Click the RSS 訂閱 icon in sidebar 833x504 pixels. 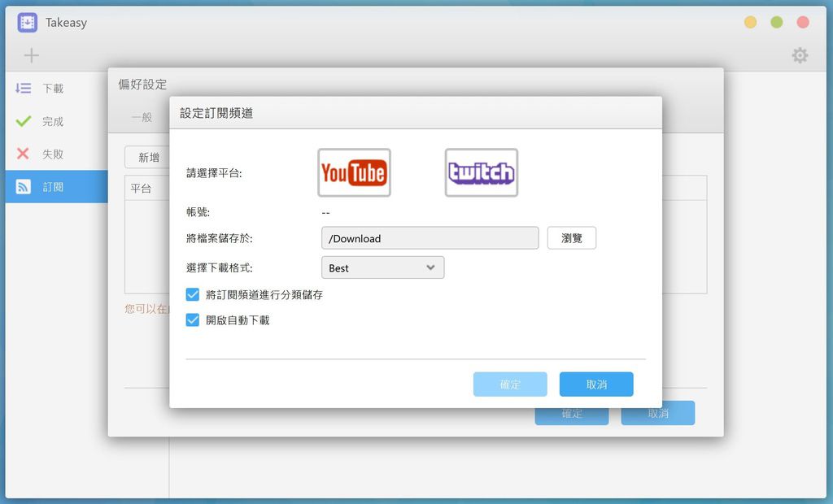(23, 187)
